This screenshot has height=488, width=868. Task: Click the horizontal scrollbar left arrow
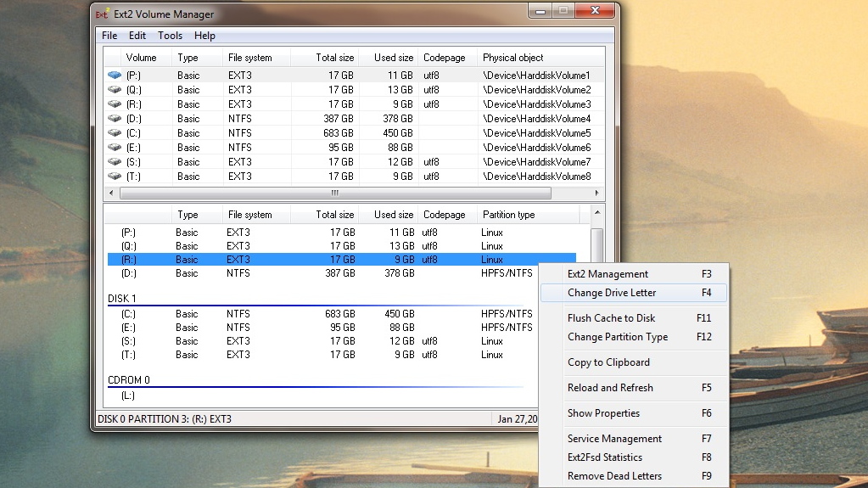click(111, 193)
